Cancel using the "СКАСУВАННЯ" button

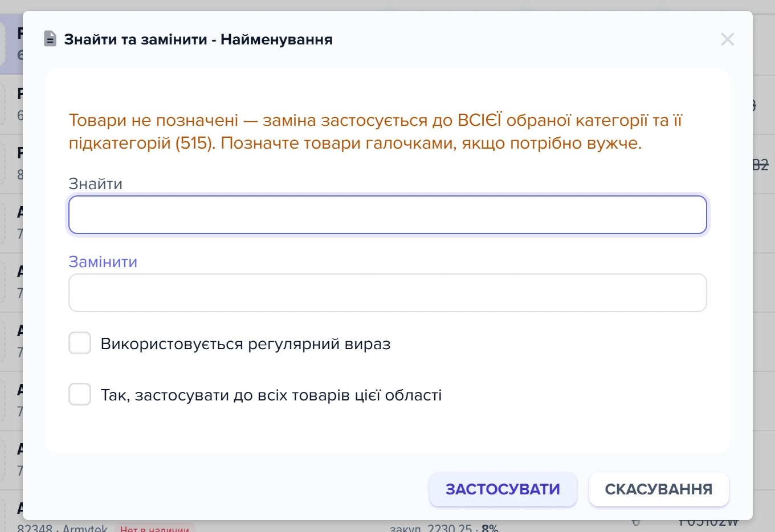(659, 489)
